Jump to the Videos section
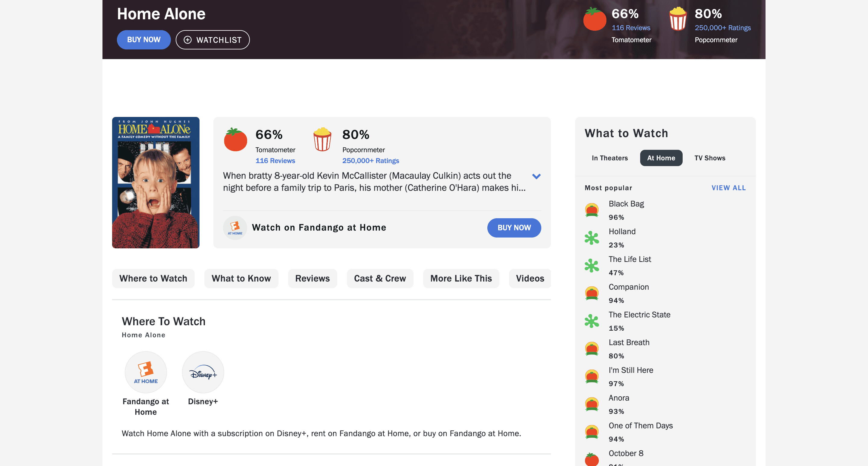 [530, 278]
